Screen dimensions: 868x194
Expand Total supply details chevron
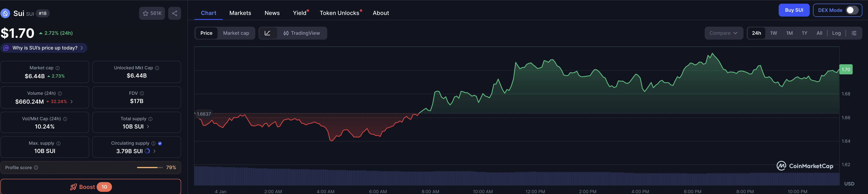tap(148, 127)
